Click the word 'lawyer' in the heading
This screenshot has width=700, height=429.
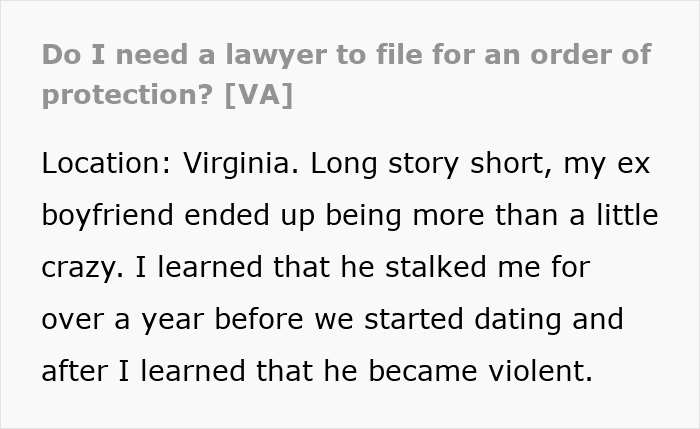(x=275, y=55)
